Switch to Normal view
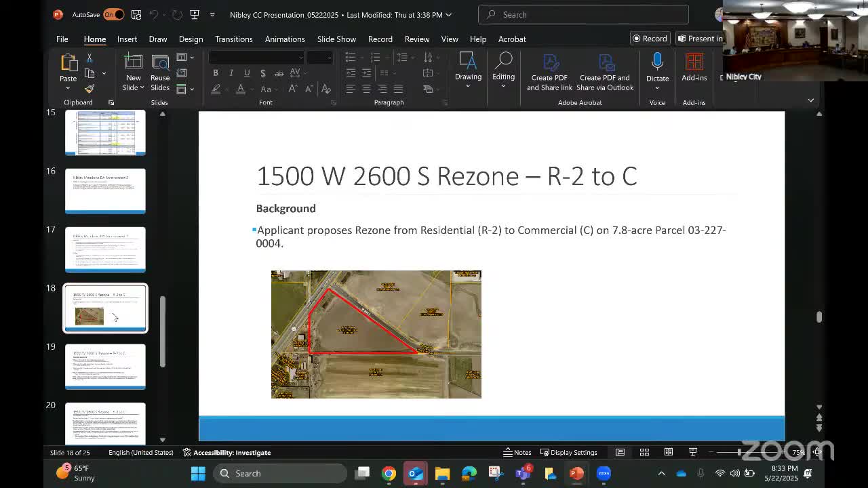Screen dimensions: 868x488 pyautogui.click(x=620, y=452)
